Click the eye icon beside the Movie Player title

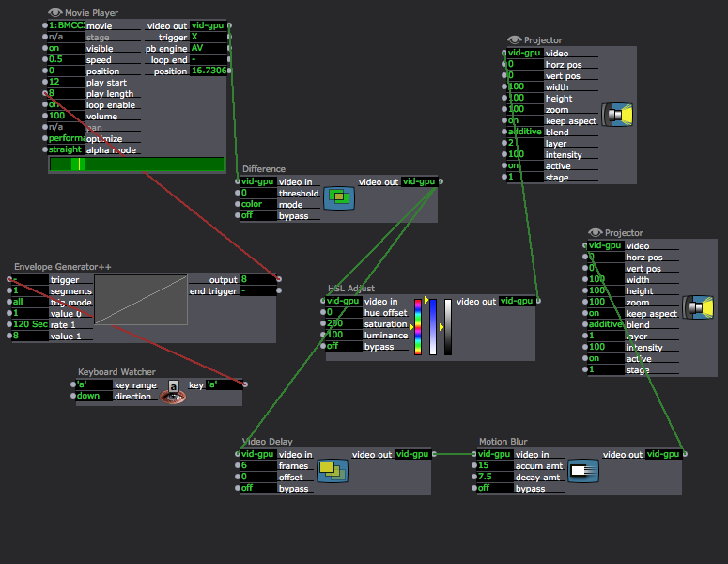click(x=55, y=13)
